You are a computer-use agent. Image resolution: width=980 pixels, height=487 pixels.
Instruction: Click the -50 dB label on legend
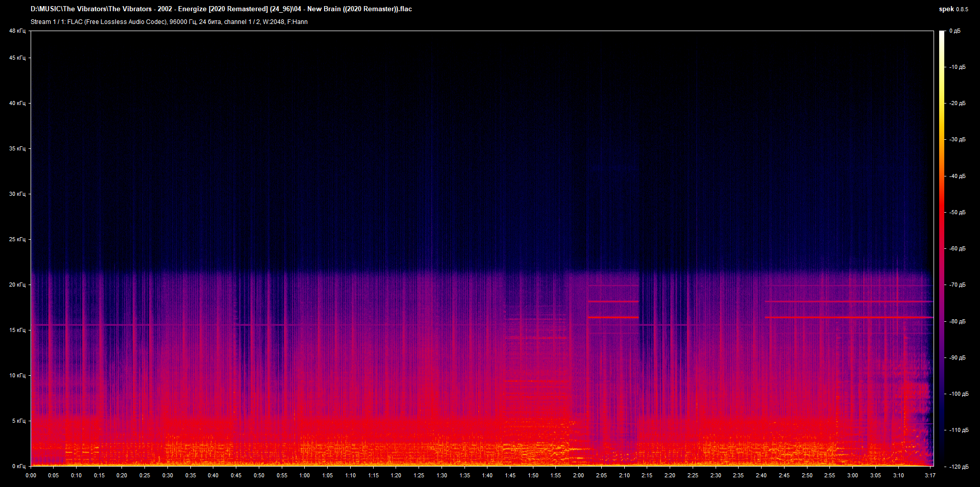(957, 213)
